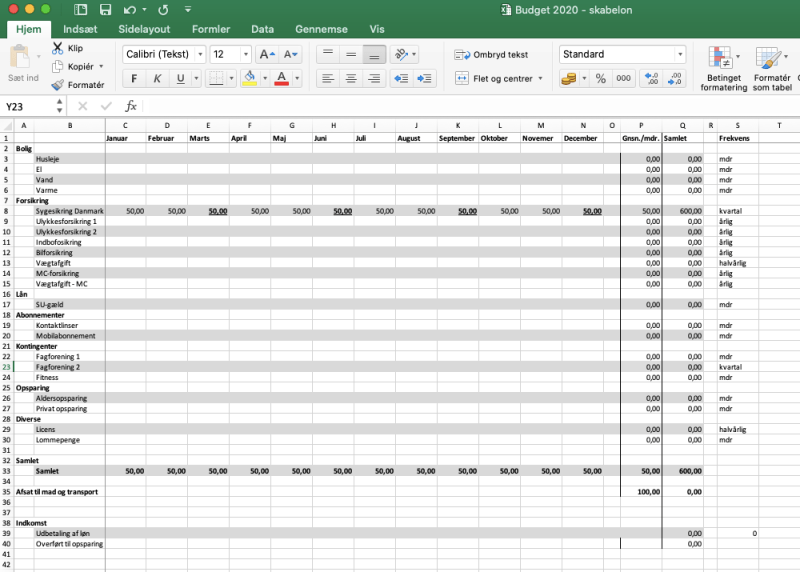Click the Save icon in title bar
The image size is (800, 572).
click(106, 9)
